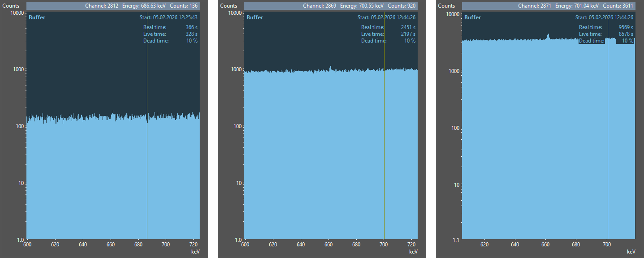This screenshot has height=258, width=644.
Task: Click header showing Counts 3611
Action: 618,6
